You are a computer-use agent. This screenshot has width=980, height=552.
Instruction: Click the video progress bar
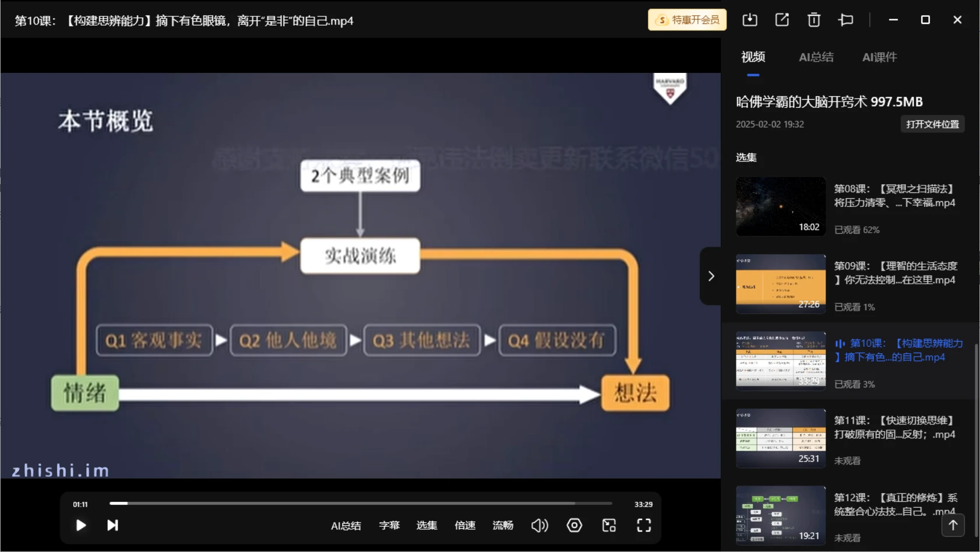pyautogui.click(x=361, y=503)
